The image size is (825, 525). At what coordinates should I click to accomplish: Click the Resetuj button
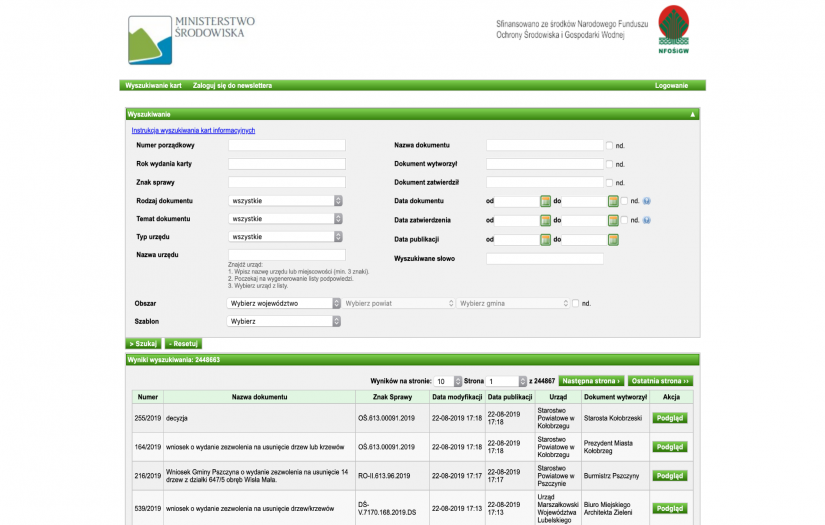[x=183, y=344]
